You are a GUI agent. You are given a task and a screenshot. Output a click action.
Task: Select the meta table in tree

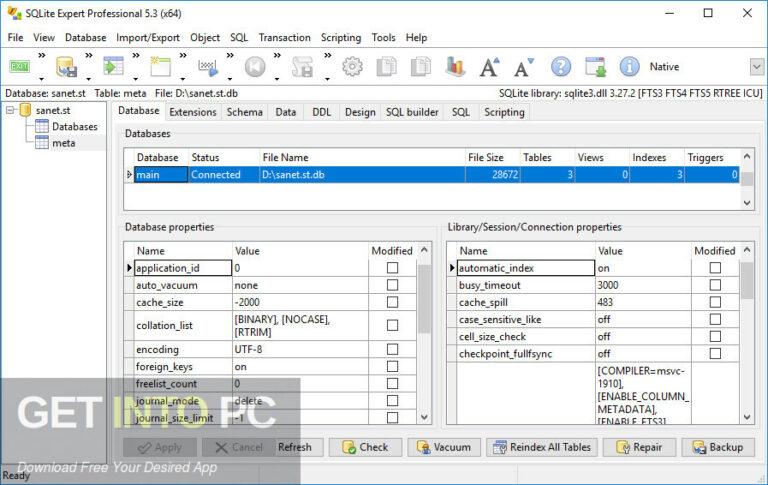(64, 143)
